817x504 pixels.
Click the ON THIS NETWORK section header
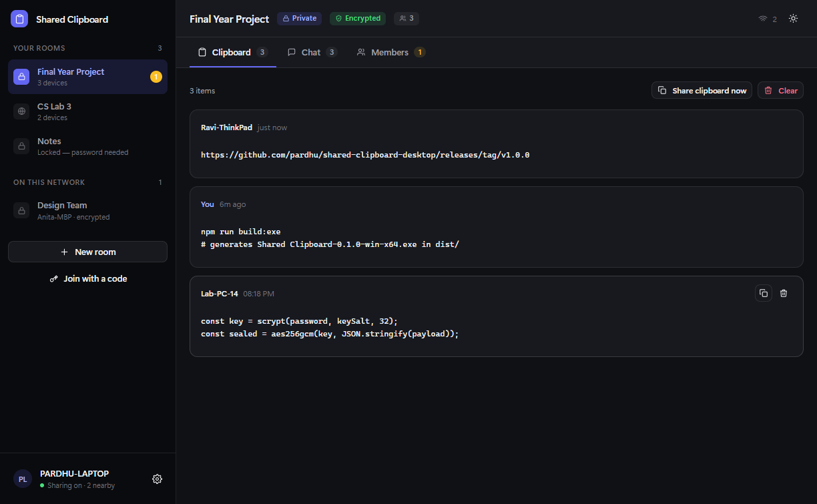pos(49,182)
